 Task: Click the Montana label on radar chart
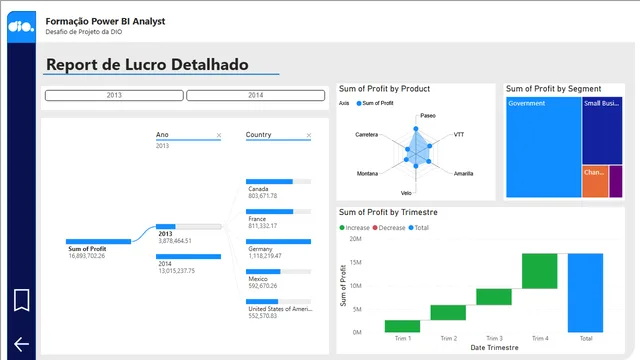click(x=367, y=173)
